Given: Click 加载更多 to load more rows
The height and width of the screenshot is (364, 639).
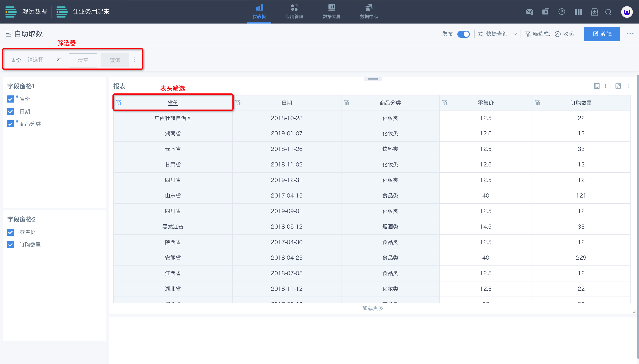Looking at the screenshot, I should pyautogui.click(x=372, y=308).
